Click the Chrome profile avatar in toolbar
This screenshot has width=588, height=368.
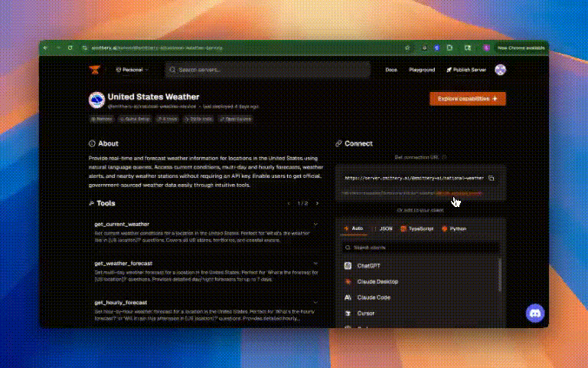(x=486, y=48)
